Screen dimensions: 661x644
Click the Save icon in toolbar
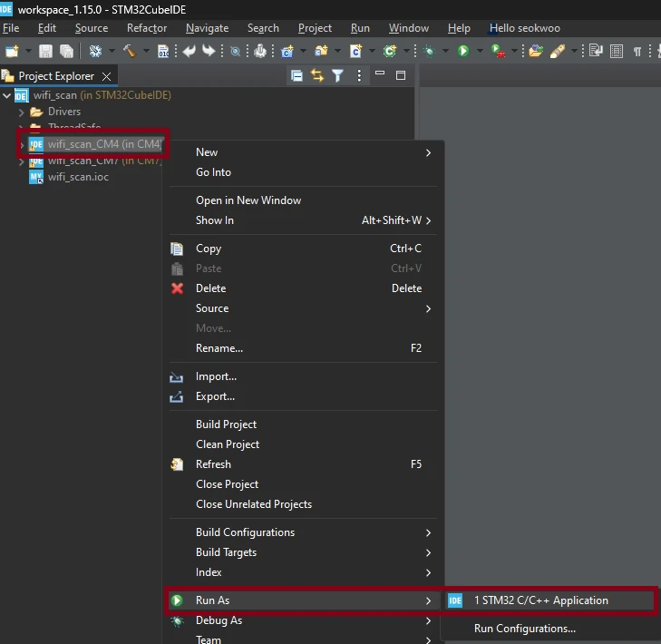[x=46, y=52]
